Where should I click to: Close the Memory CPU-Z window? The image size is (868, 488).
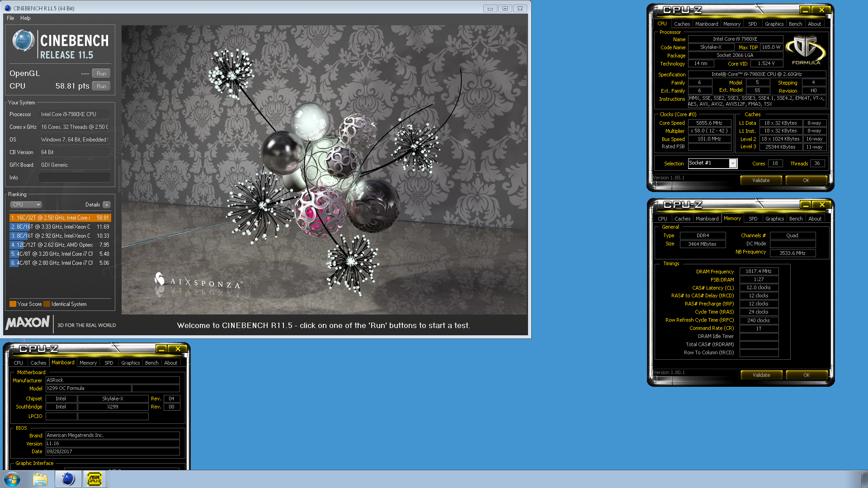coord(822,205)
